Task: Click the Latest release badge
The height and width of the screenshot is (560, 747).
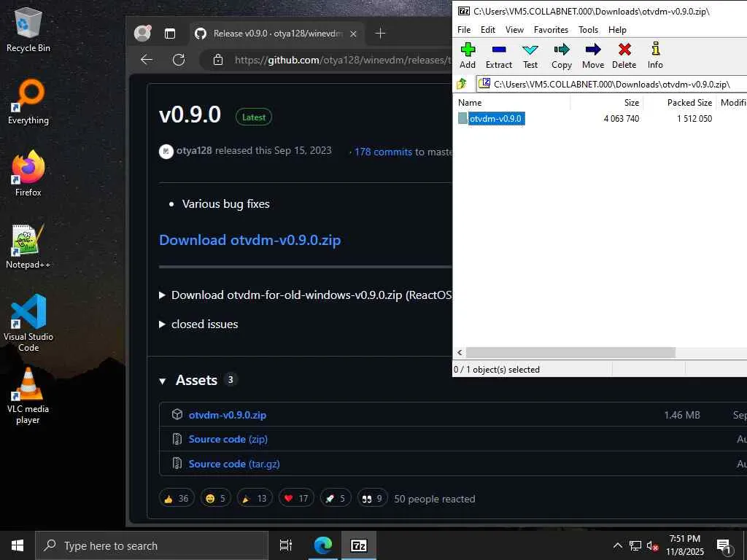Action: coord(253,117)
